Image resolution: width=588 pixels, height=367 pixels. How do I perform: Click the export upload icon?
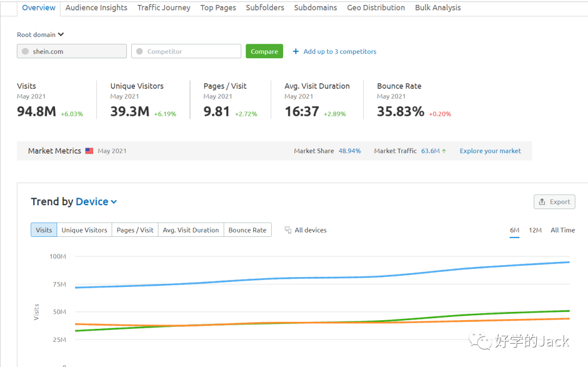tap(542, 201)
